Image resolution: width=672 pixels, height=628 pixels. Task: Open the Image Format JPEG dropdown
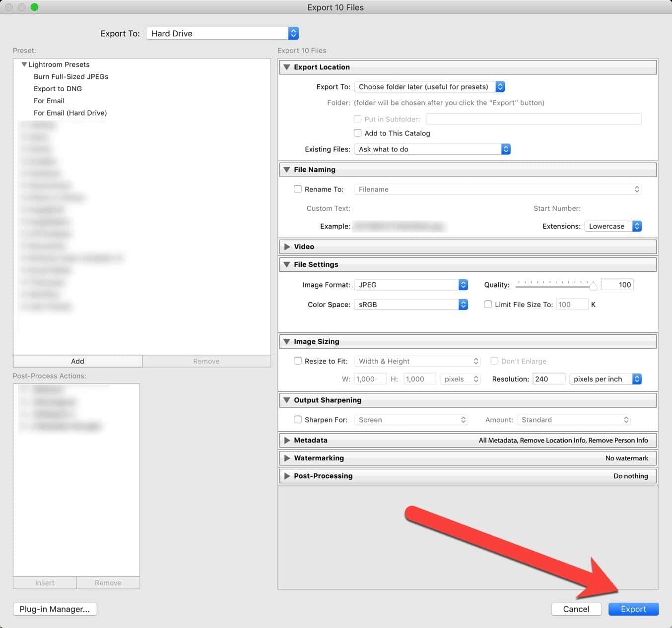(x=411, y=285)
